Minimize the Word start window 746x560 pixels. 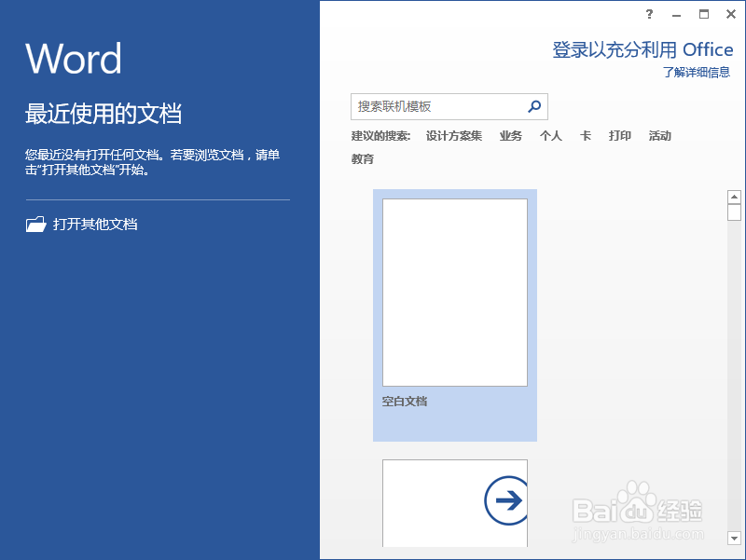676,14
